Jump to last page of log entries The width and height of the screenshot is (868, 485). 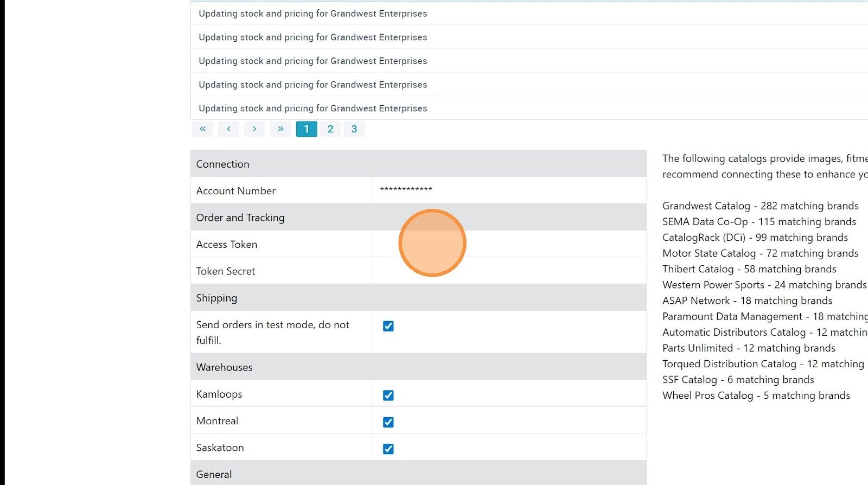[x=280, y=129]
